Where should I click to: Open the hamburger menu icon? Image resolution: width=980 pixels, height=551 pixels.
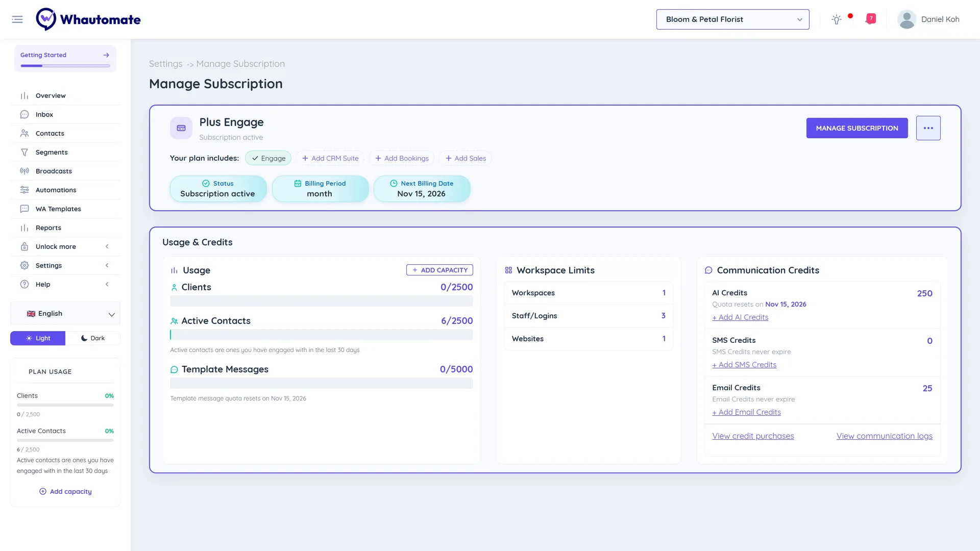pyautogui.click(x=17, y=19)
